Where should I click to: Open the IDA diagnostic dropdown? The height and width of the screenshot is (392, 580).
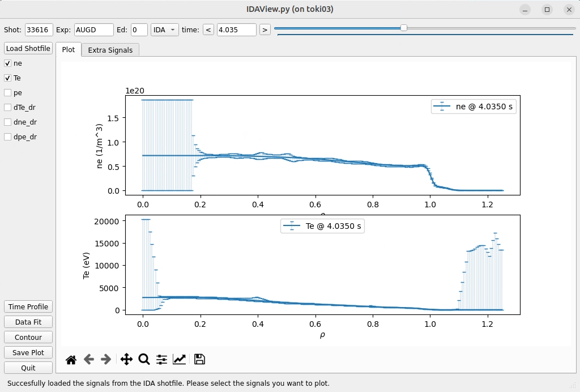(x=165, y=29)
